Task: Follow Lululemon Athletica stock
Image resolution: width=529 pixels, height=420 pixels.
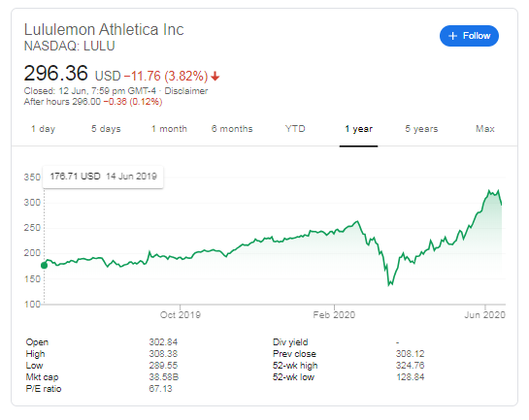Action: (469, 36)
